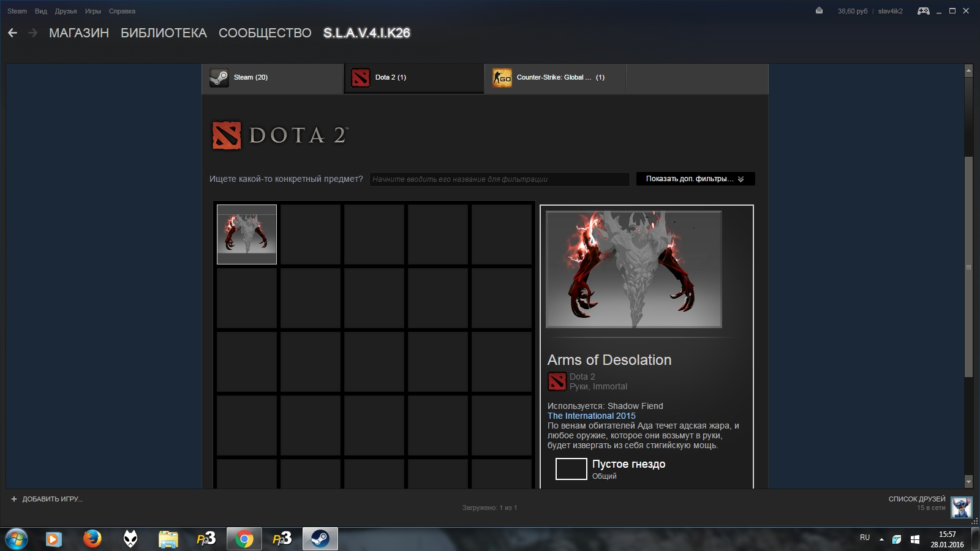The height and width of the screenshot is (551, 980).
Task: Click the wallet balance 38,60 руб
Action: (x=853, y=11)
